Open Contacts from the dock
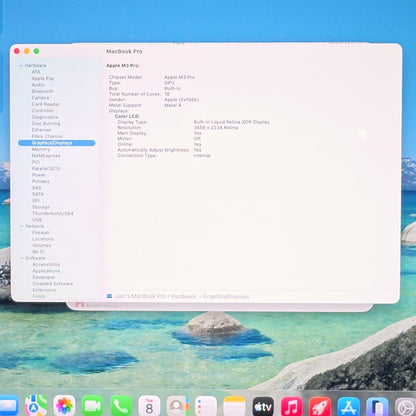The image size is (416, 416). 177,406
